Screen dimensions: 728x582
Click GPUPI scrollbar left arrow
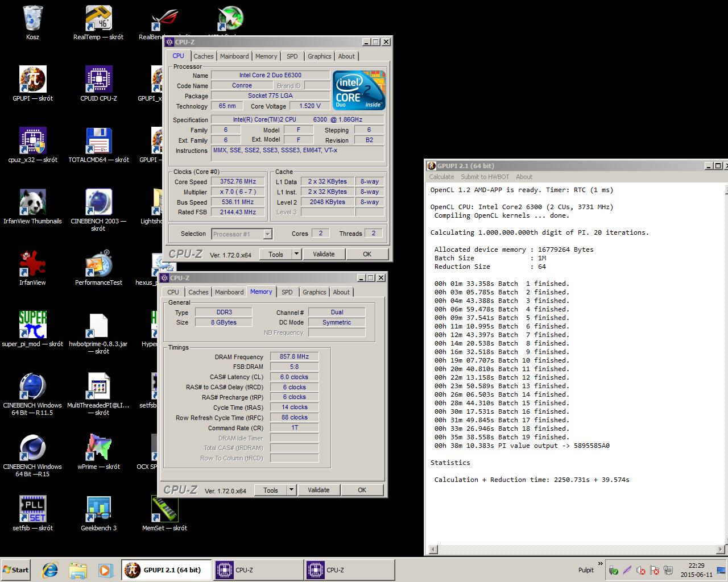pos(433,549)
